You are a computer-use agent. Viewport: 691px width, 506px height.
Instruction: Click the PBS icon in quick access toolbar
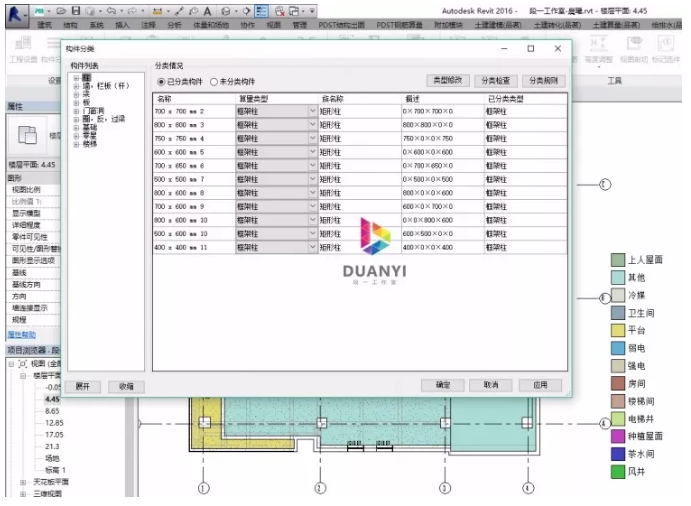40,11
